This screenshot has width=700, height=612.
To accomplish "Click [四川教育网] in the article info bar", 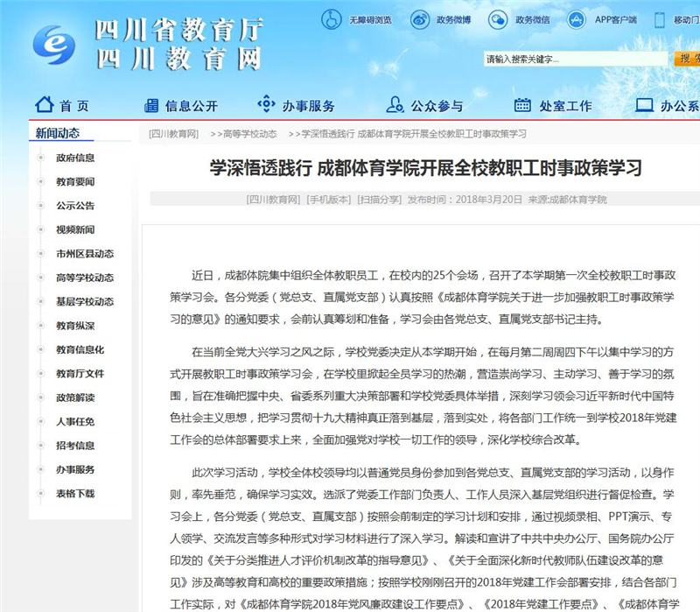I will (x=273, y=200).
